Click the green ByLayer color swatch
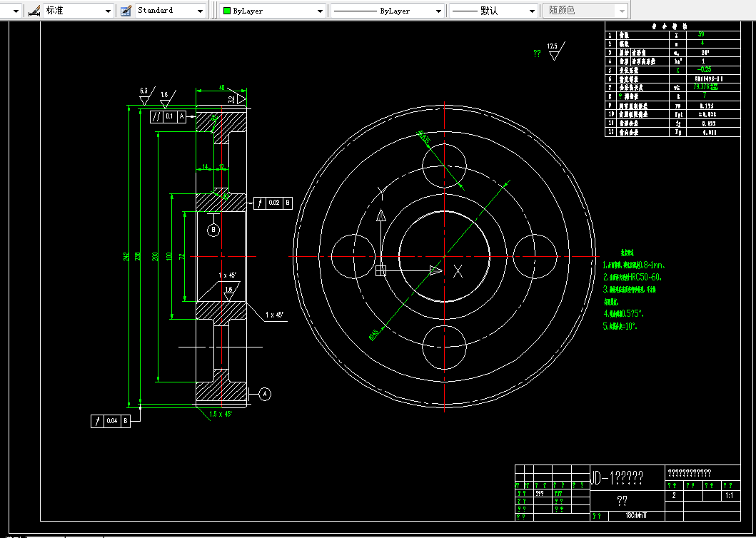 pyautogui.click(x=227, y=11)
